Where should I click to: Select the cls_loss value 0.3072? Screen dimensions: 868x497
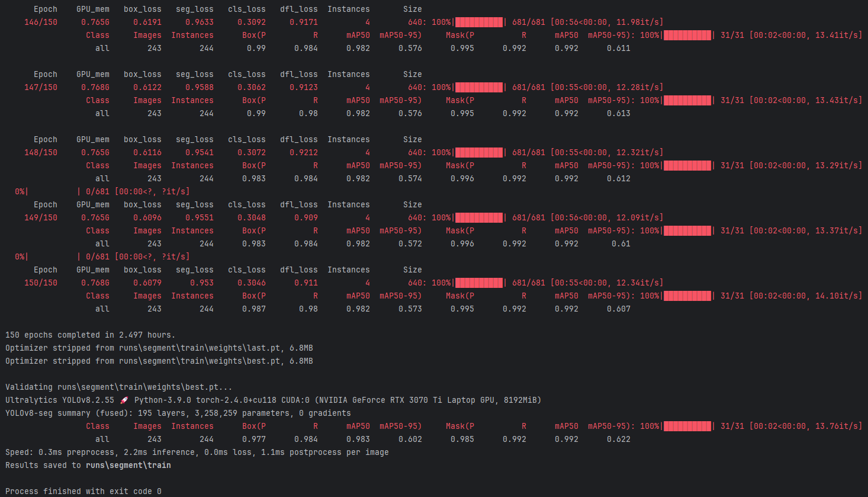coord(252,152)
